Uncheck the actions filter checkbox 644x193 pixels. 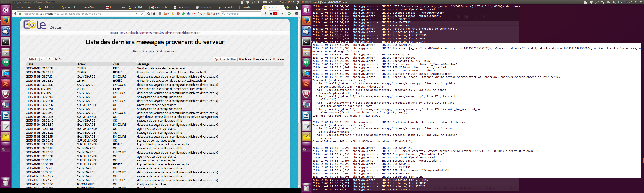pos(240,59)
